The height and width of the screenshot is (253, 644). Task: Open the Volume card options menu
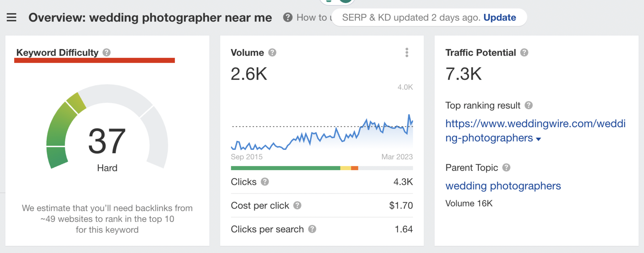(407, 53)
